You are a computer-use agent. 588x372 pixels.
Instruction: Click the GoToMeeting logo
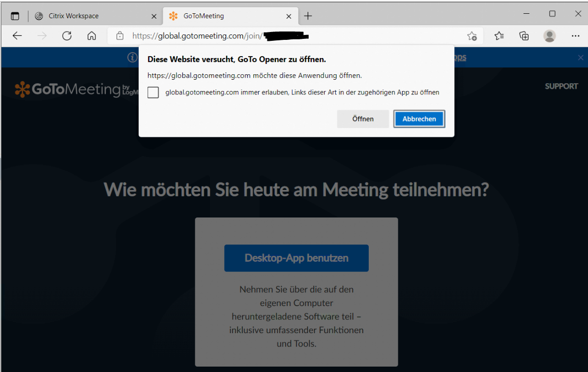76,90
